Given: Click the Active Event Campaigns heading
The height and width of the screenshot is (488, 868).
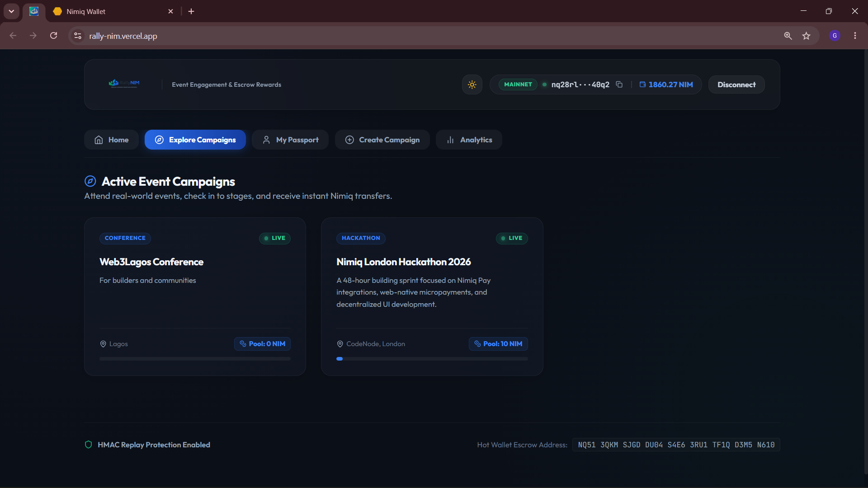Looking at the screenshot, I should pyautogui.click(x=168, y=181).
